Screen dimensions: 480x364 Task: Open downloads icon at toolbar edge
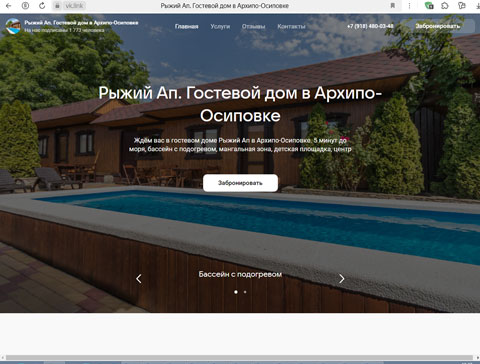click(x=477, y=6)
